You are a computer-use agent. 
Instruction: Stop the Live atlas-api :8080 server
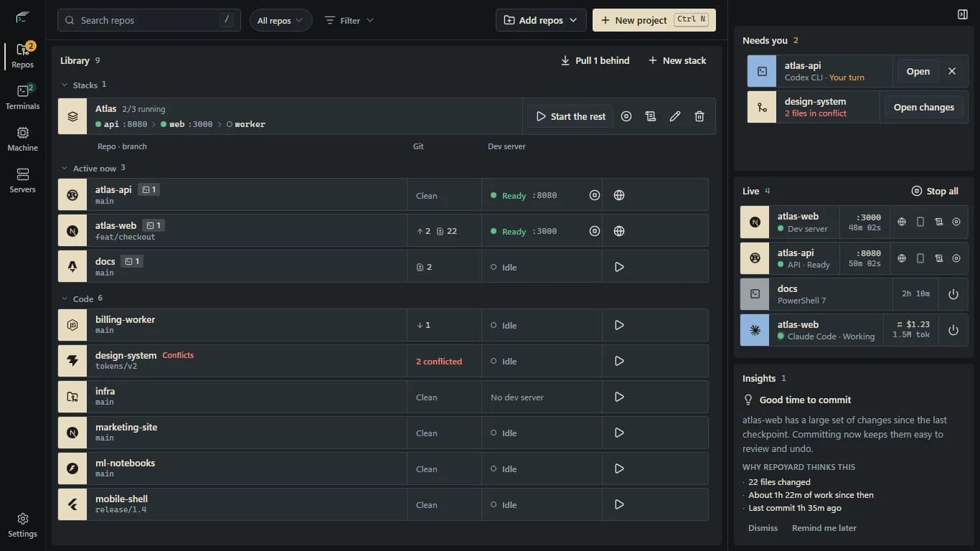[x=956, y=258]
